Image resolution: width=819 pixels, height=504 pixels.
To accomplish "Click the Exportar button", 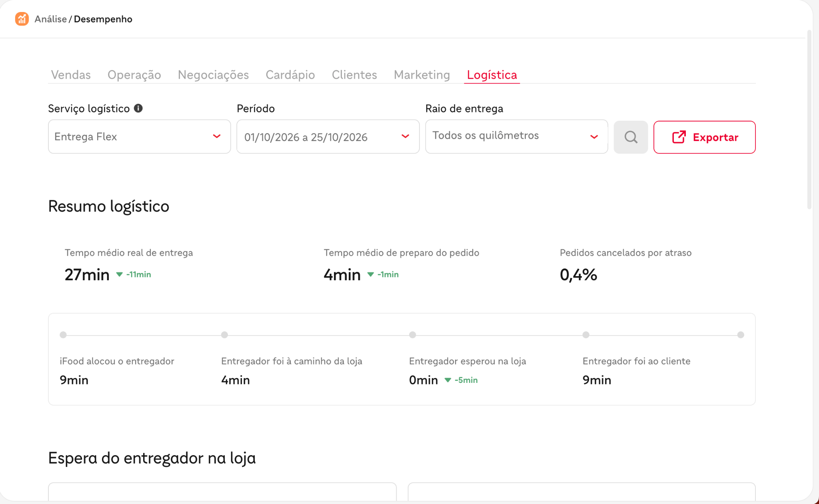I will [x=704, y=137].
